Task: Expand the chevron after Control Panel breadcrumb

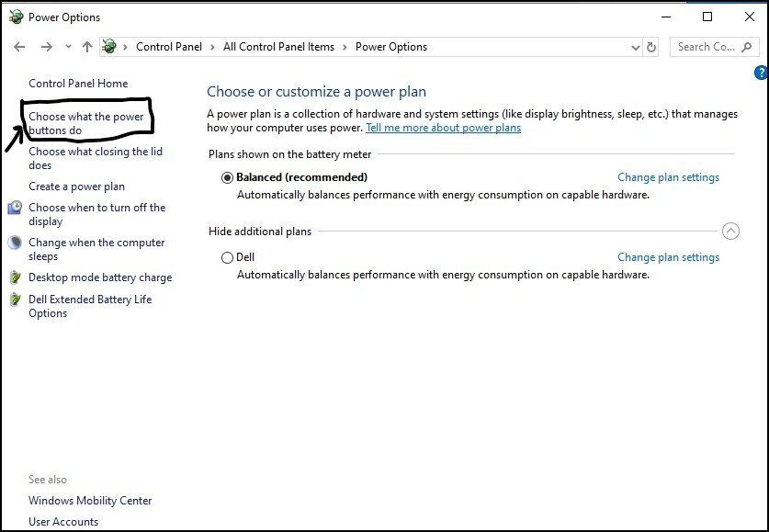Action: tap(212, 47)
